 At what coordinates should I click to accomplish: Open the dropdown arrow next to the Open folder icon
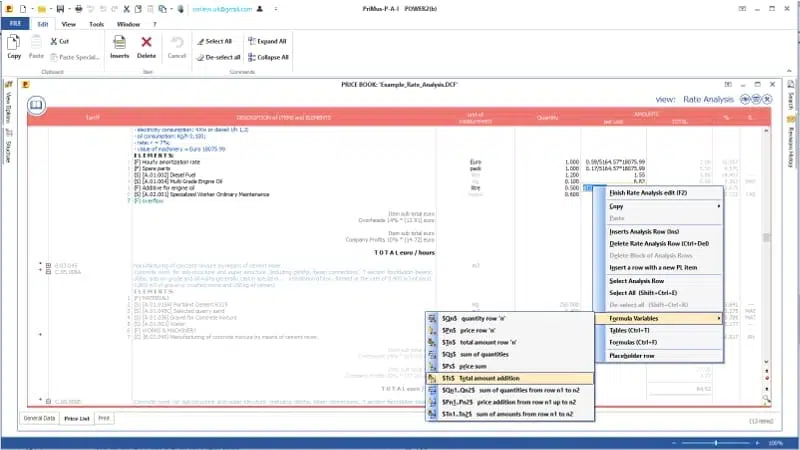coord(51,9)
